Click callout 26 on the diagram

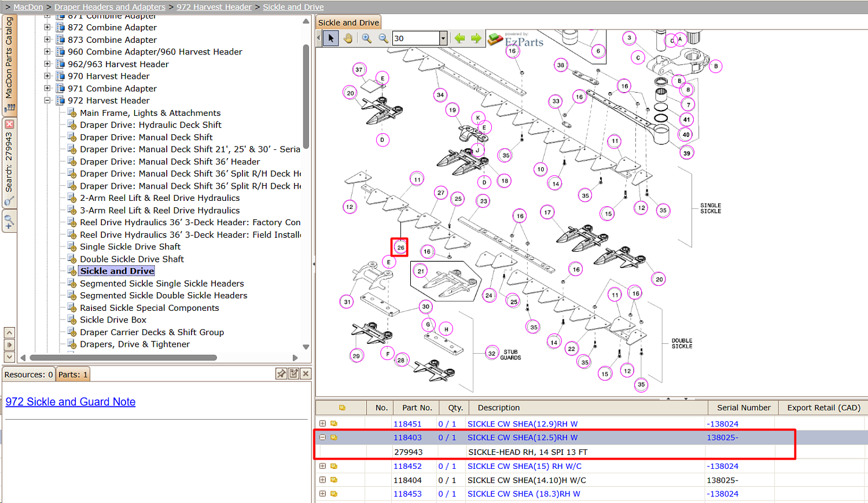coord(400,247)
